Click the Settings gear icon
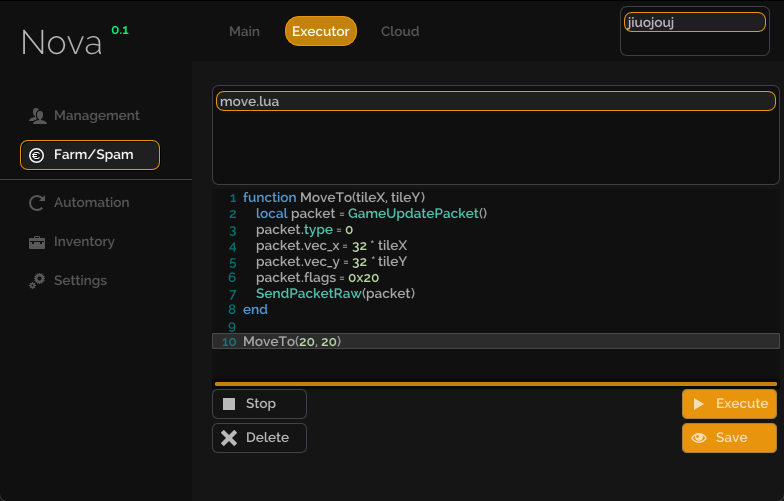Screen dimensions: 784x501 [37, 281]
